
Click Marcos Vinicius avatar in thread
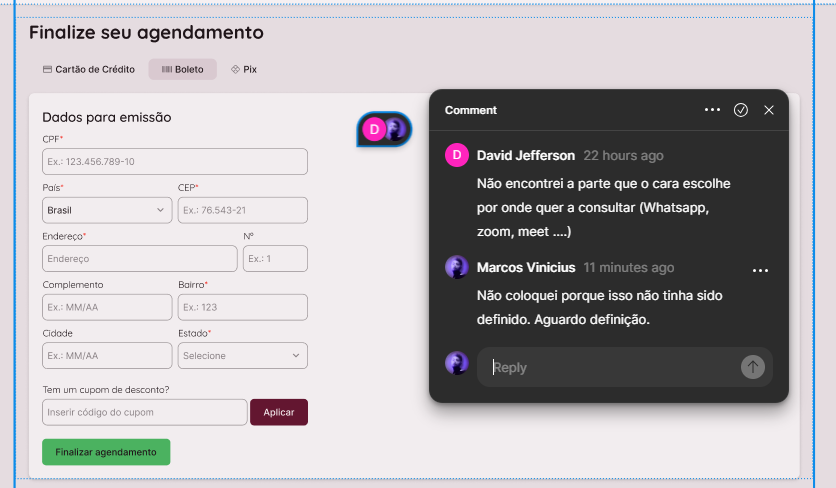(x=457, y=267)
